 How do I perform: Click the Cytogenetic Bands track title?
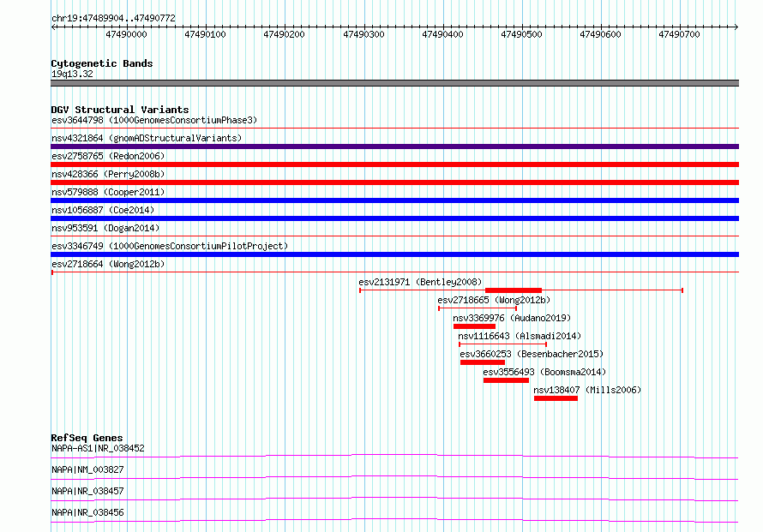[x=102, y=63]
